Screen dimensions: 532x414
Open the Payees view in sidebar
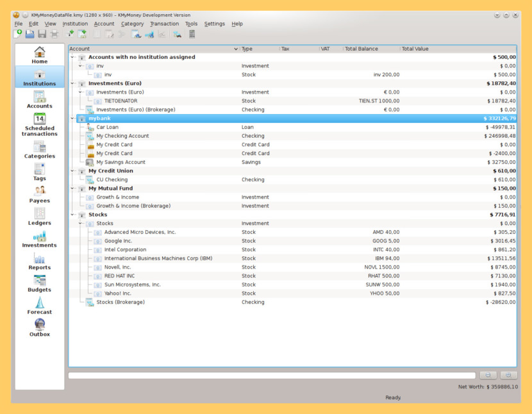pos(40,194)
